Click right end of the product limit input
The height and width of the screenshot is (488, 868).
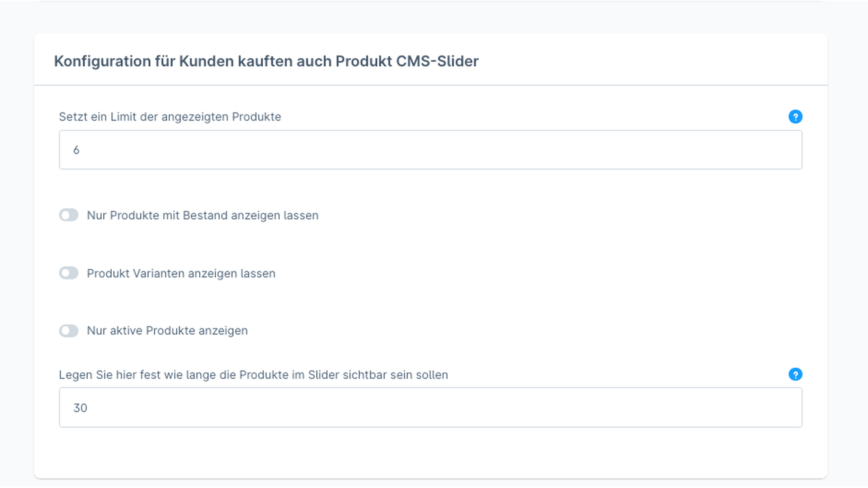coord(787,150)
